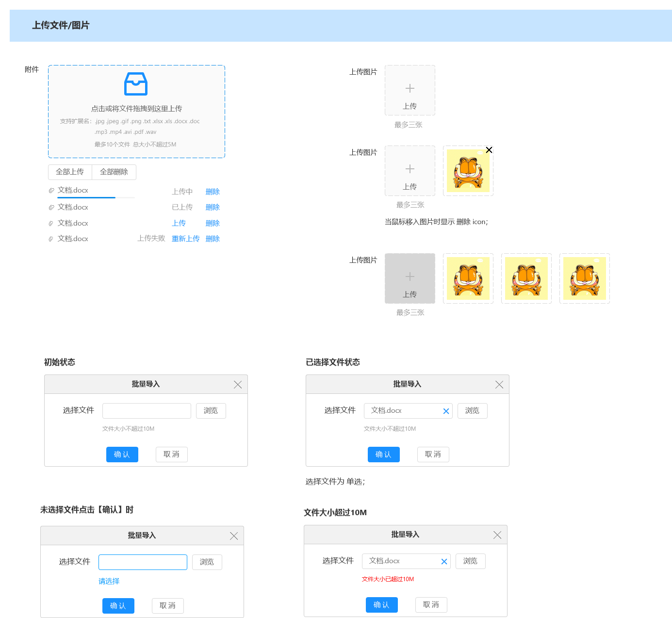Click the inbox upload icon in attachment dropzone
Viewport: 672px width, 618px height.
(136, 83)
